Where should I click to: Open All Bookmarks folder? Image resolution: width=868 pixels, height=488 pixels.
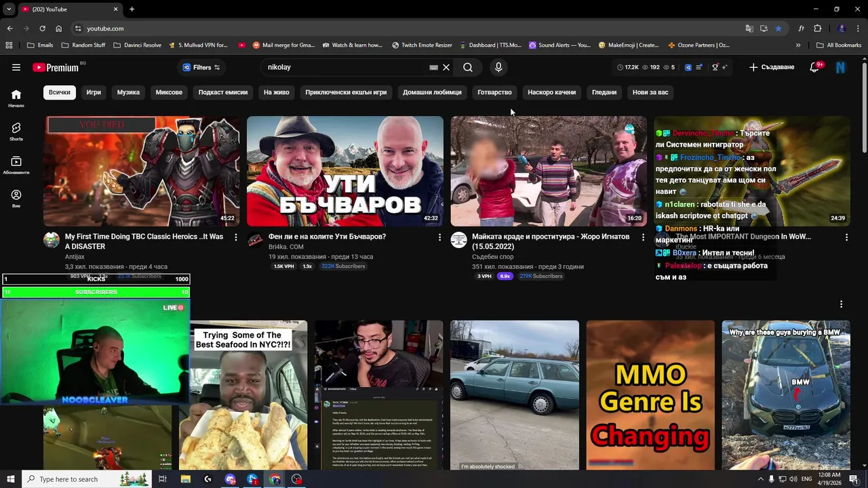839,45
